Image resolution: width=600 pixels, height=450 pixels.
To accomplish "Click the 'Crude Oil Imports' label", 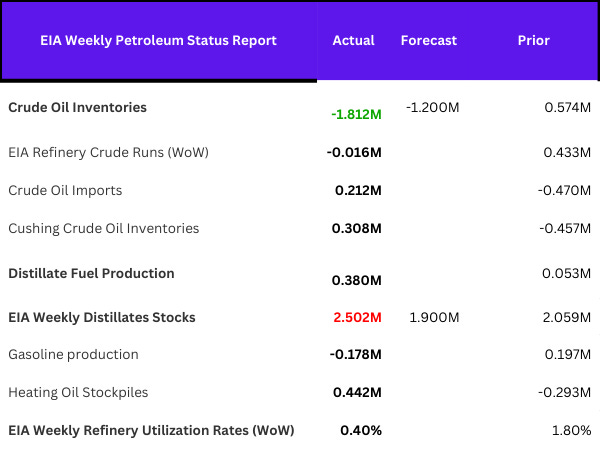I will pos(65,191).
